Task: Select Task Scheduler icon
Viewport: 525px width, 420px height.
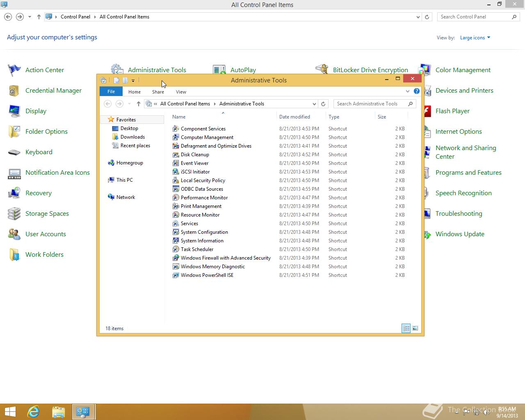Action: point(176,249)
